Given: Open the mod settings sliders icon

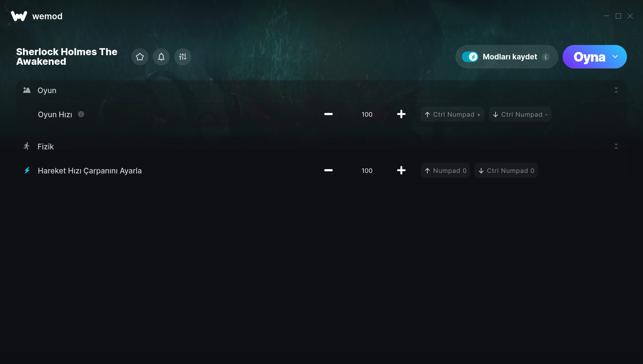Looking at the screenshot, I should click(x=183, y=57).
